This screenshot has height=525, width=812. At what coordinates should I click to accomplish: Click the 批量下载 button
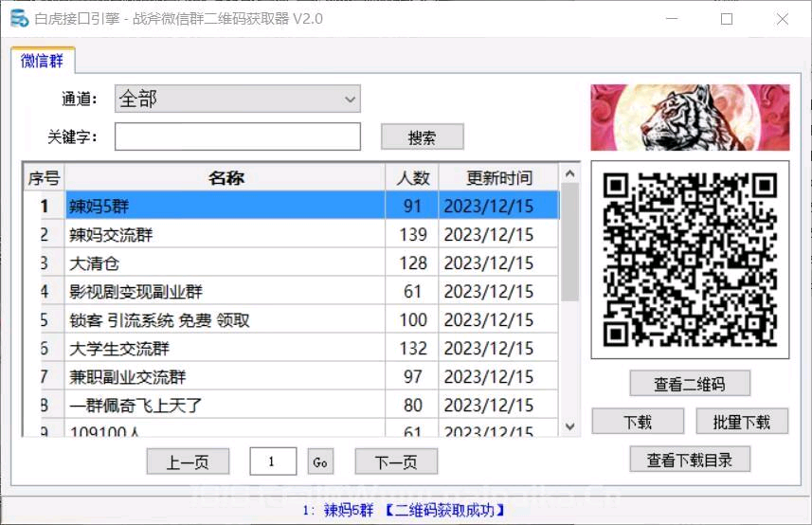[x=743, y=422]
